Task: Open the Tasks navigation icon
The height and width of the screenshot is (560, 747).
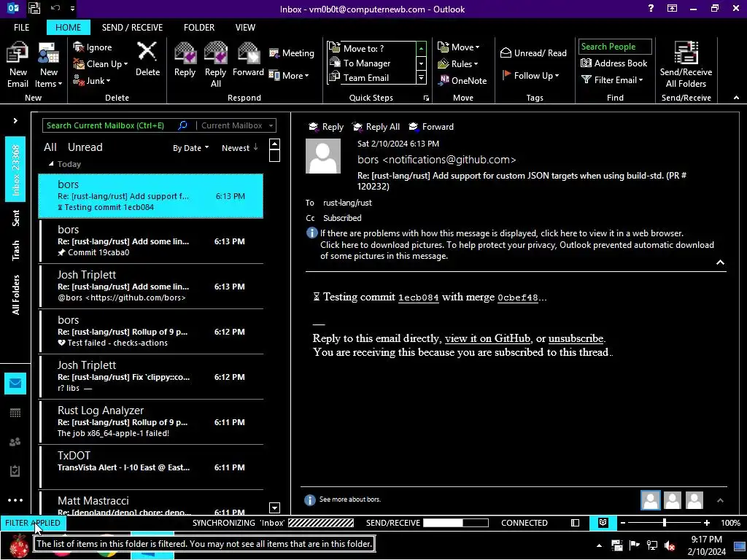Action: coord(15,471)
